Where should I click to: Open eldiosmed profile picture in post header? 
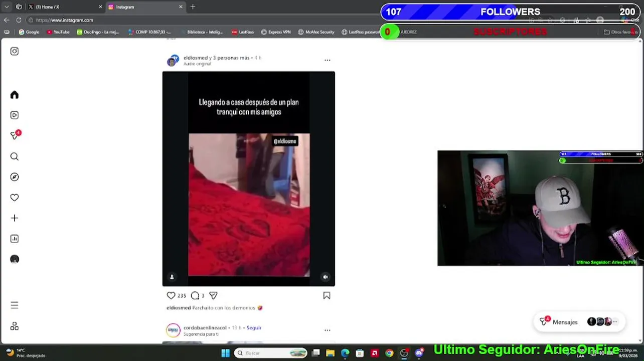click(x=173, y=61)
